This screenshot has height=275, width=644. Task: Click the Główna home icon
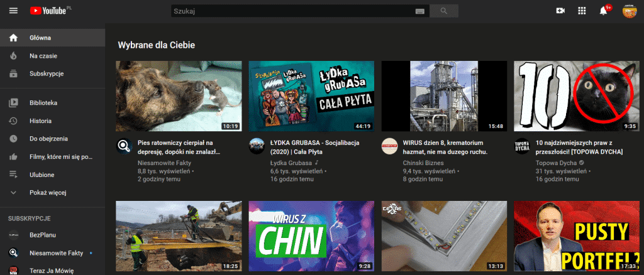click(x=14, y=38)
